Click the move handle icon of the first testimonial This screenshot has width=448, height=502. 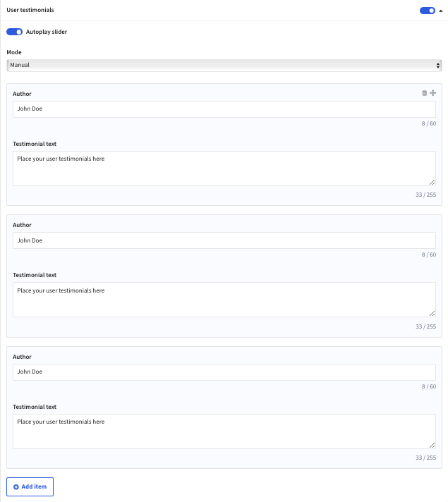433,93
